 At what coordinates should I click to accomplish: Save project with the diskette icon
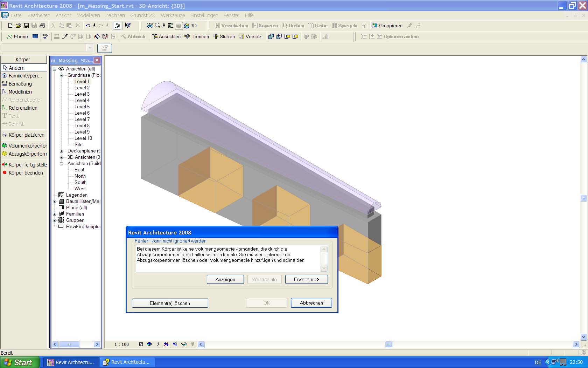tap(26, 26)
